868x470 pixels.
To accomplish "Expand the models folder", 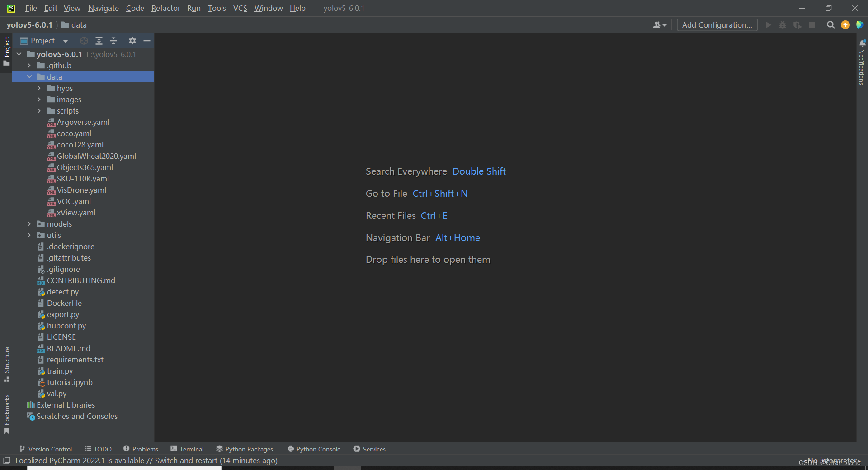I will coord(29,224).
